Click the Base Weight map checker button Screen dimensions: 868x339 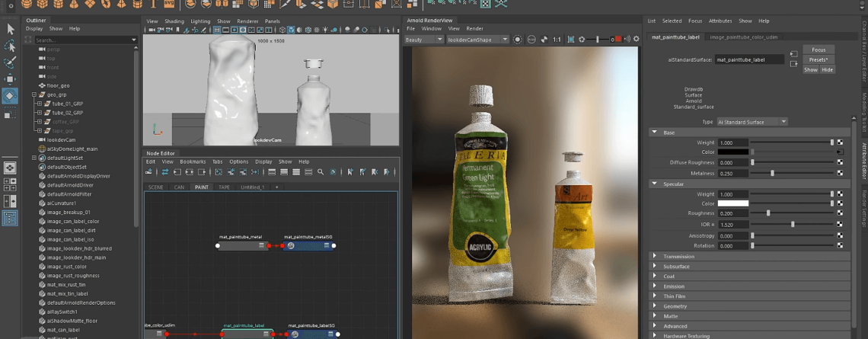[840, 142]
